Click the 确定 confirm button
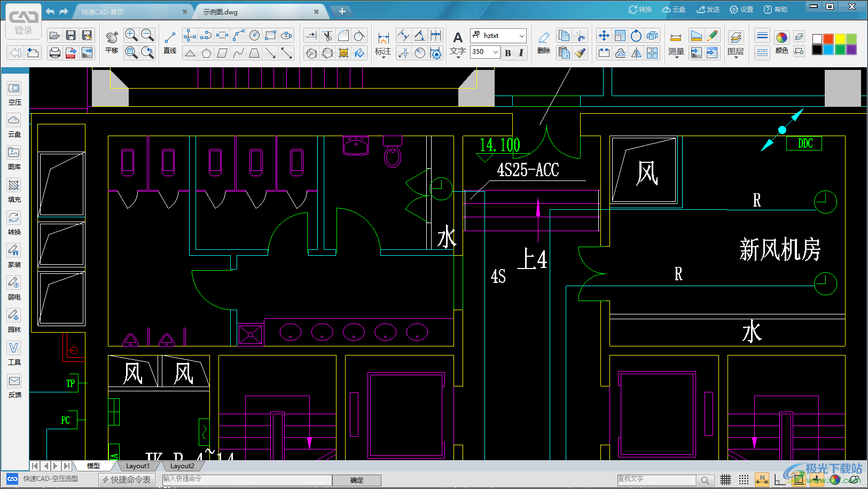Screen dimensions: 868x489 pos(357,480)
